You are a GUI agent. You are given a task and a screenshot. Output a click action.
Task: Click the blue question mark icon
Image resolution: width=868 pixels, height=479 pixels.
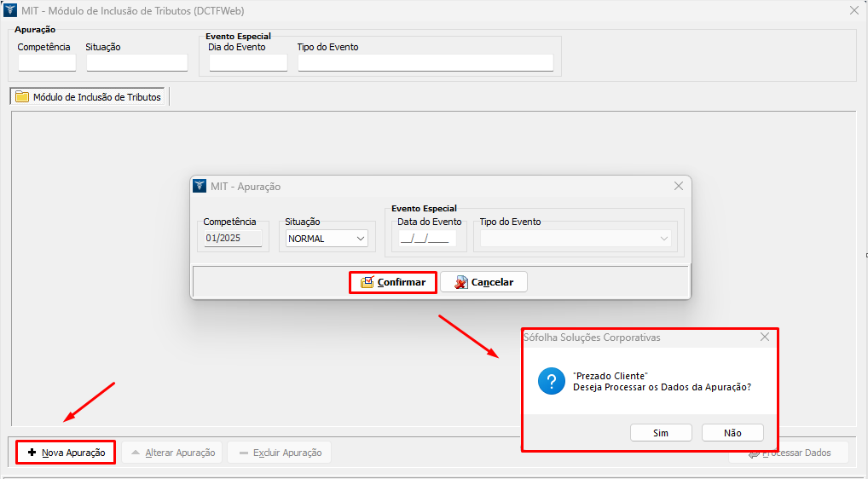[552, 381]
